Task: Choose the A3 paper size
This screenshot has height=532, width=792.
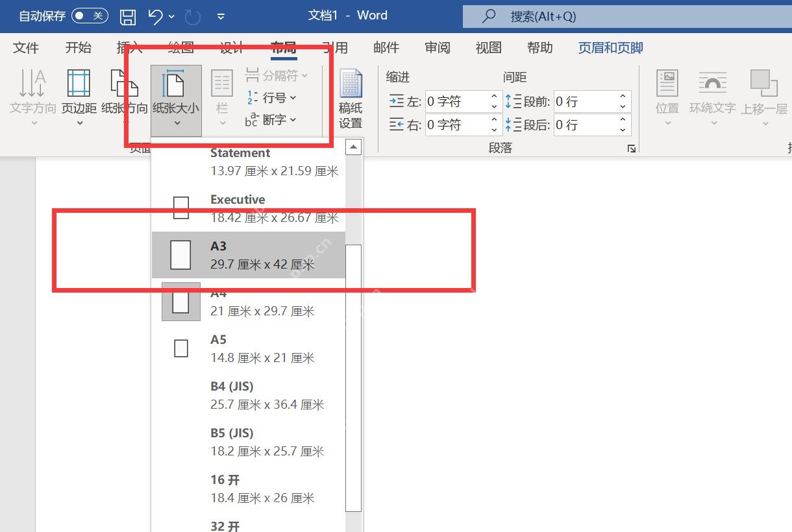Action: tap(249, 255)
